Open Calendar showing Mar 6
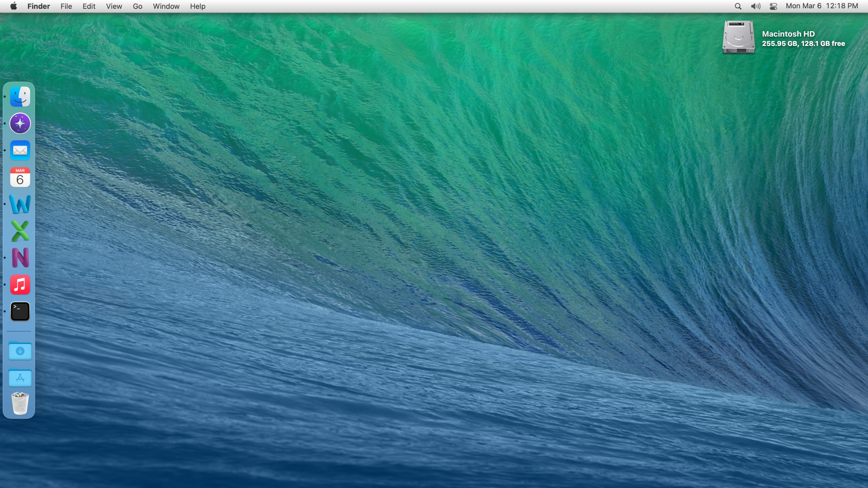The image size is (868, 488). click(20, 177)
